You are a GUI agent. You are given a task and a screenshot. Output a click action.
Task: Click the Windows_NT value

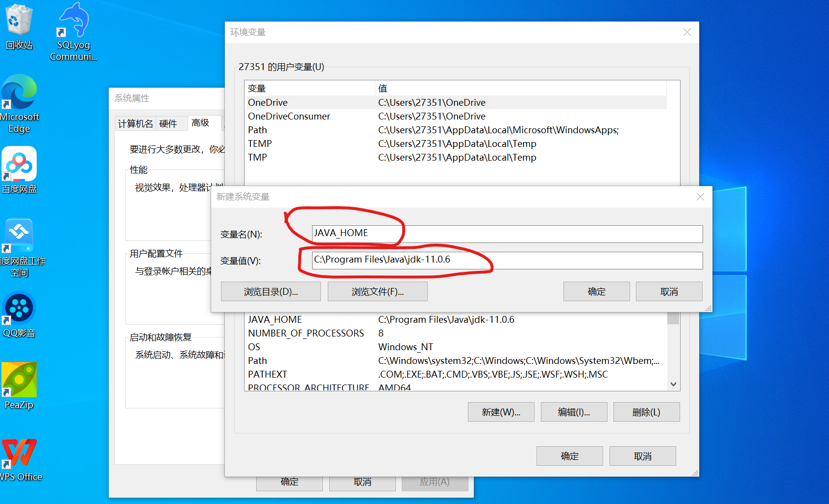406,347
